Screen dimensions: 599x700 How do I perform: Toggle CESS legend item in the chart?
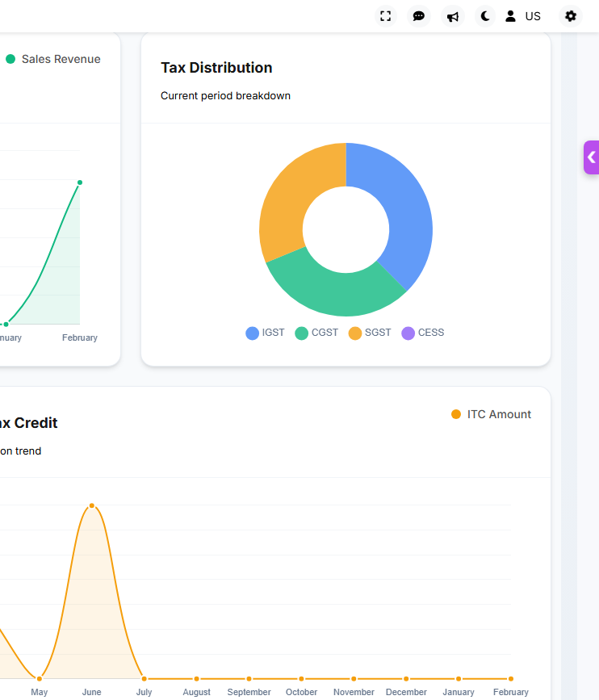coord(423,333)
